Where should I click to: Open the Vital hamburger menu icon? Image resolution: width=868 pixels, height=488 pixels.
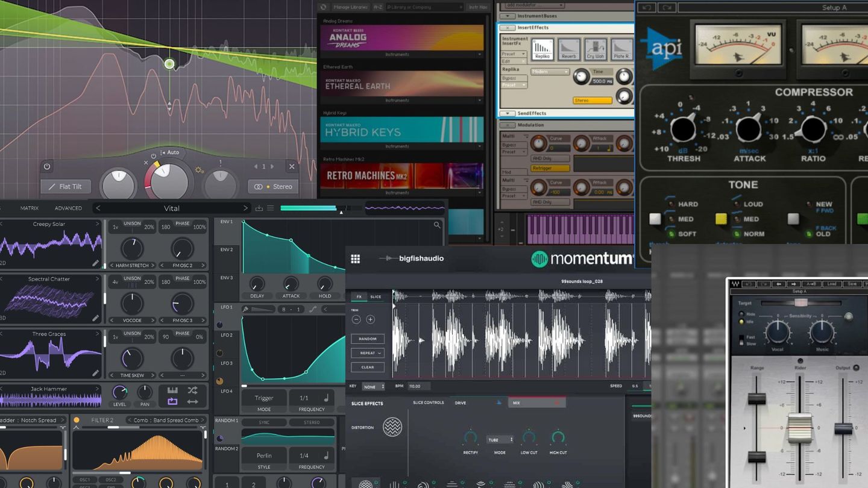[x=271, y=208]
